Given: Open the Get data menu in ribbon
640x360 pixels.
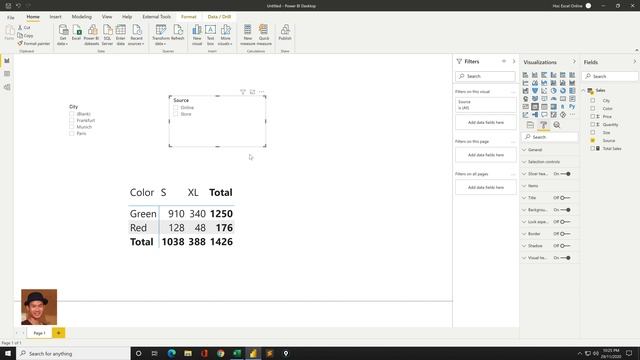Looking at the screenshot, I should pos(63,35).
